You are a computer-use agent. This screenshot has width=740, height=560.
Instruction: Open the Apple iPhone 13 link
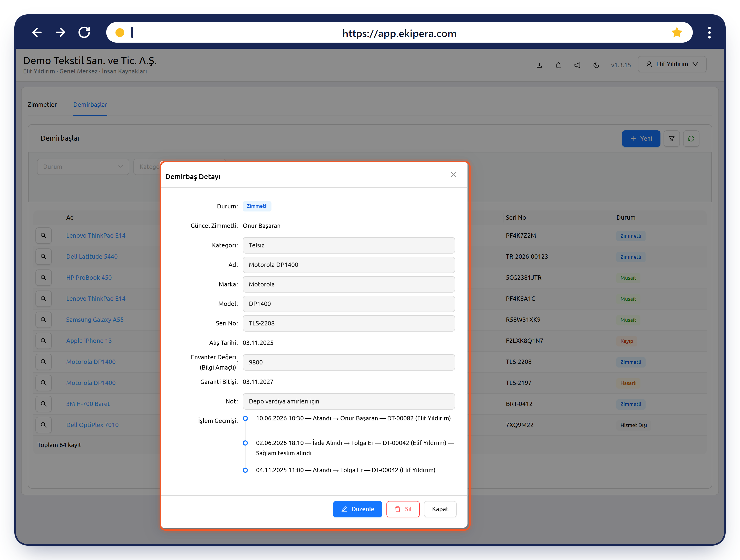[x=89, y=341]
